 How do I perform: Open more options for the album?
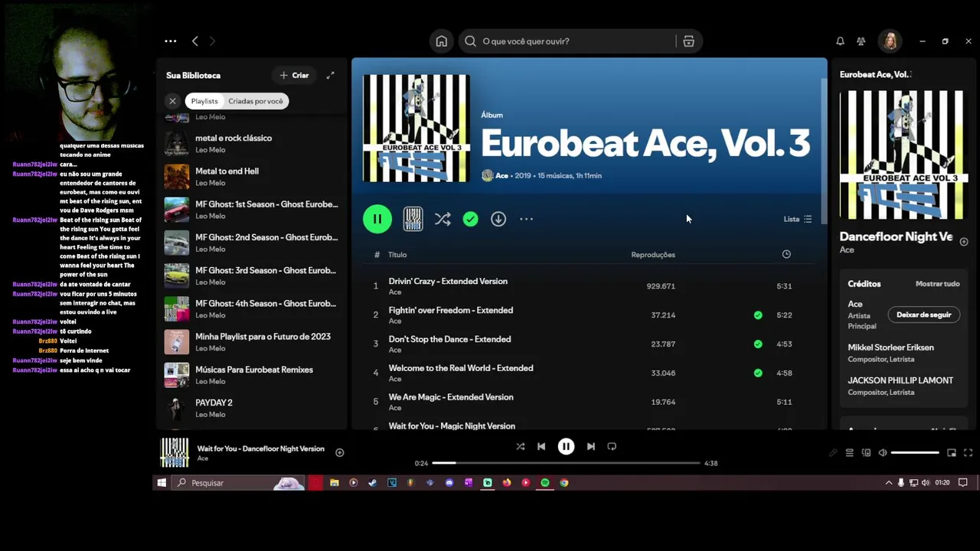point(526,219)
